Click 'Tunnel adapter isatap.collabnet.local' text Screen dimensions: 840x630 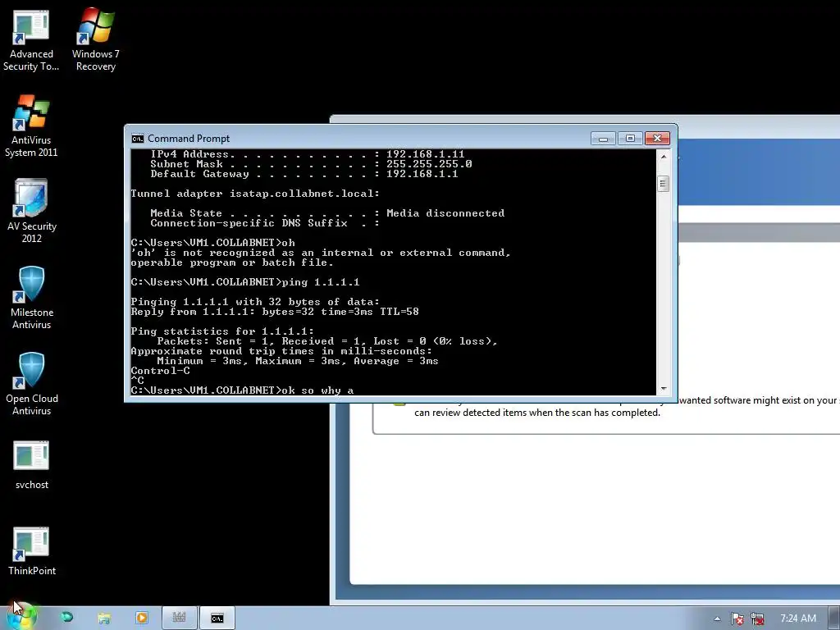click(255, 194)
